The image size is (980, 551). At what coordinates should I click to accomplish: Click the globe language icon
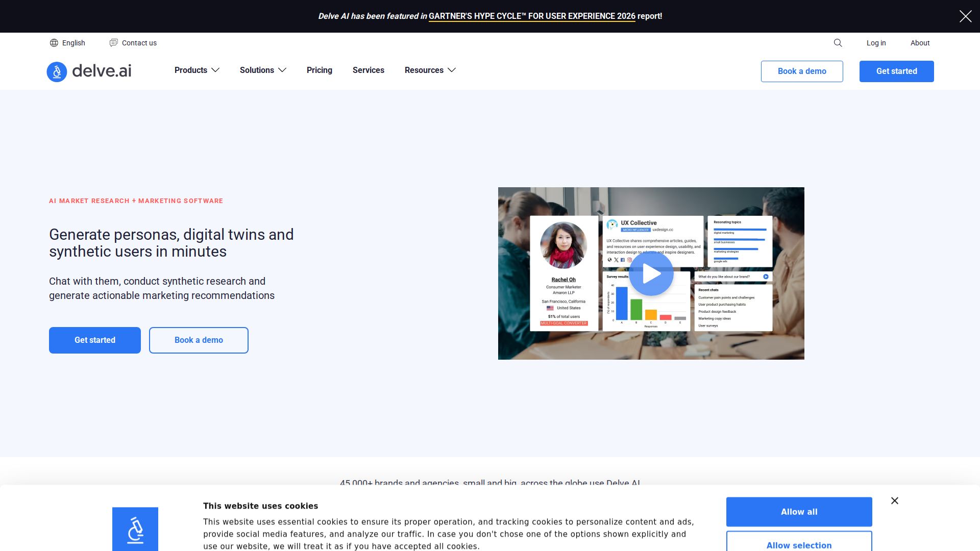tap(54, 43)
